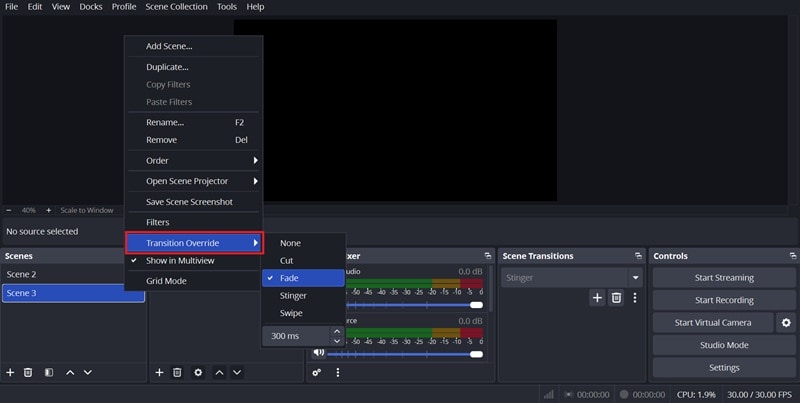Click the 300 ms duration field
Screen dimensions: 800x403
click(296, 336)
